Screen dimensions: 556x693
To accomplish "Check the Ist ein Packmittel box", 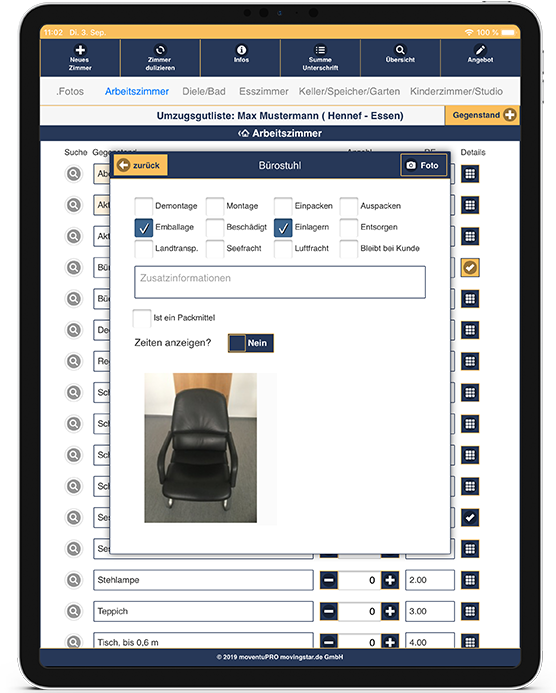I will click(142, 318).
